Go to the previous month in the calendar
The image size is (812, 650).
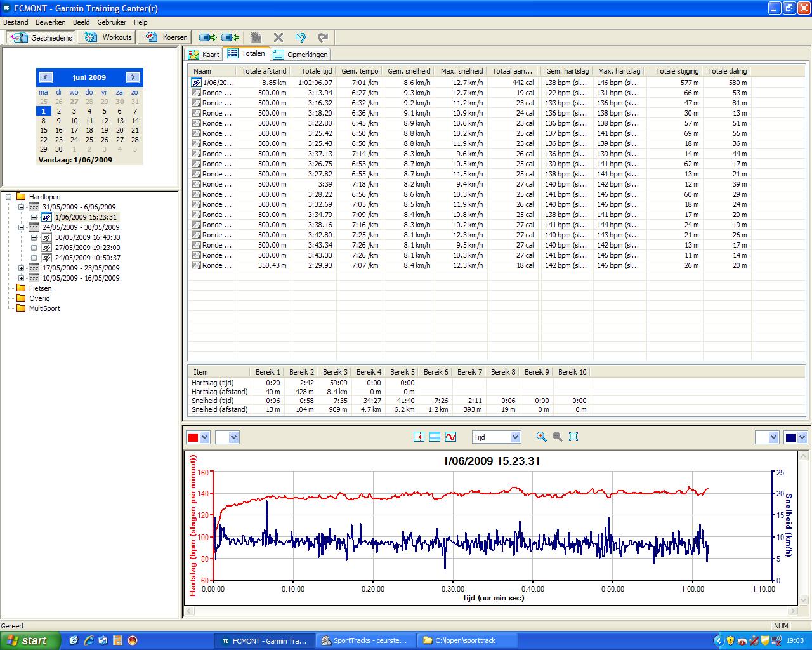pyautogui.click(x=46, y=77)
